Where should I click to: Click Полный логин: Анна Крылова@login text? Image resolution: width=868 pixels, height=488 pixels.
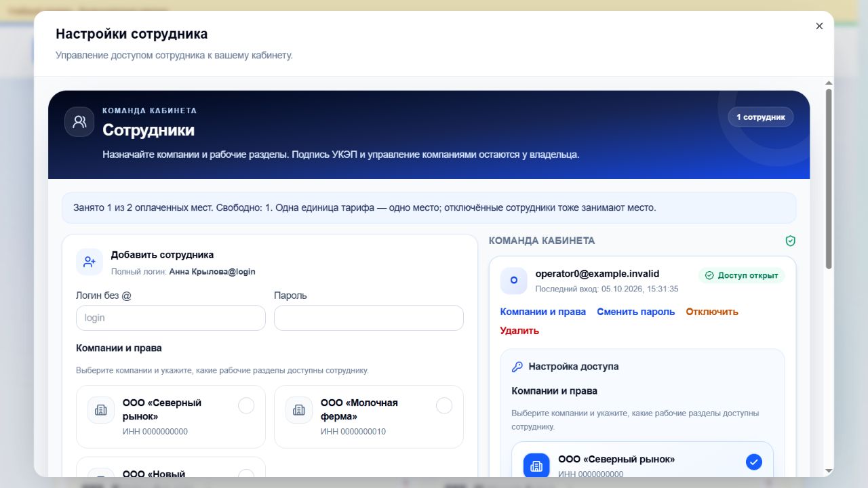click(183, 271)
